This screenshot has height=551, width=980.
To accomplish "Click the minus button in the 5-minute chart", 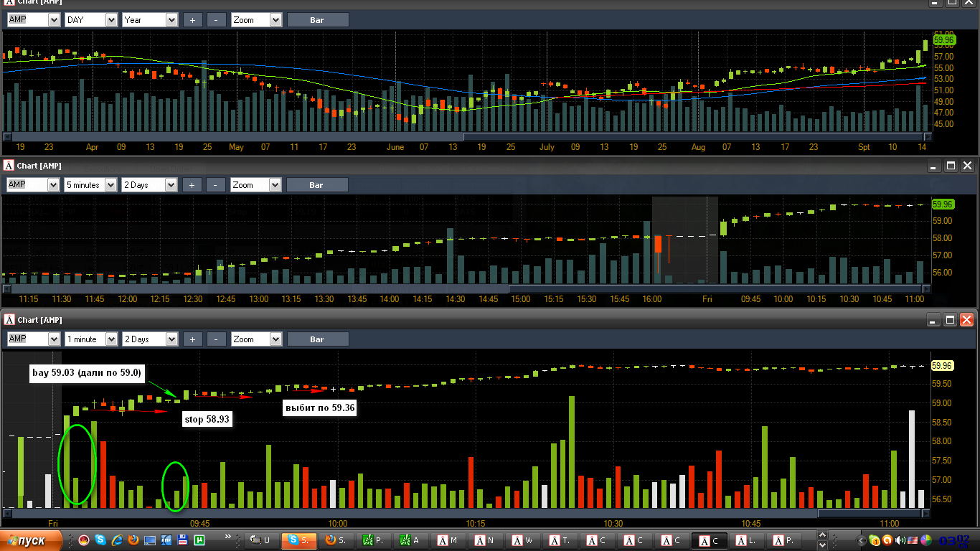I will point(217,185).
